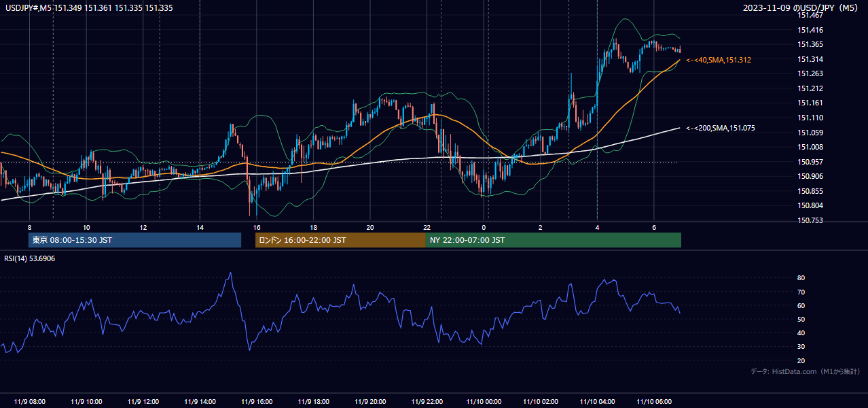868x408 pixels.
Task: Click the RSI axis level 70
Action: coord(801,292)
